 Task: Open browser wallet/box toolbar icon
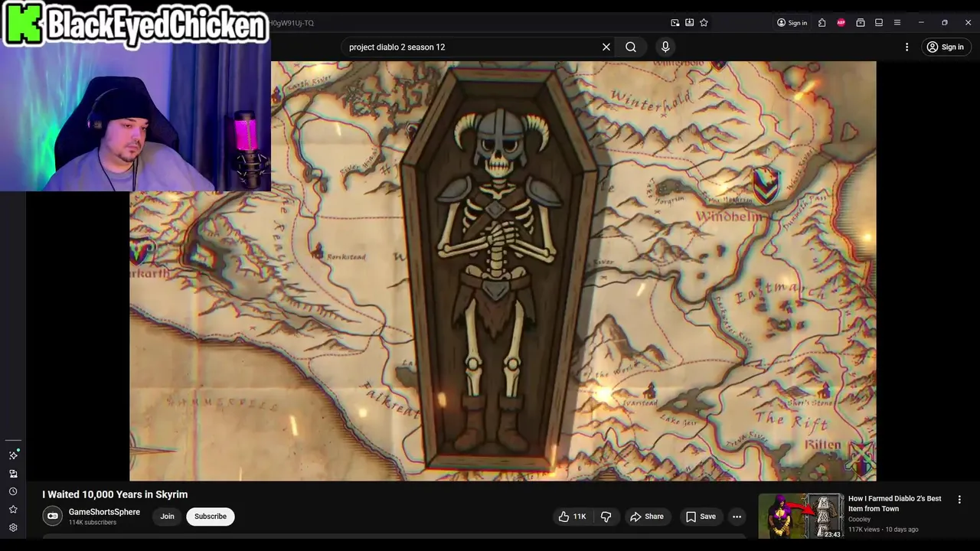(x=861, y=23)
